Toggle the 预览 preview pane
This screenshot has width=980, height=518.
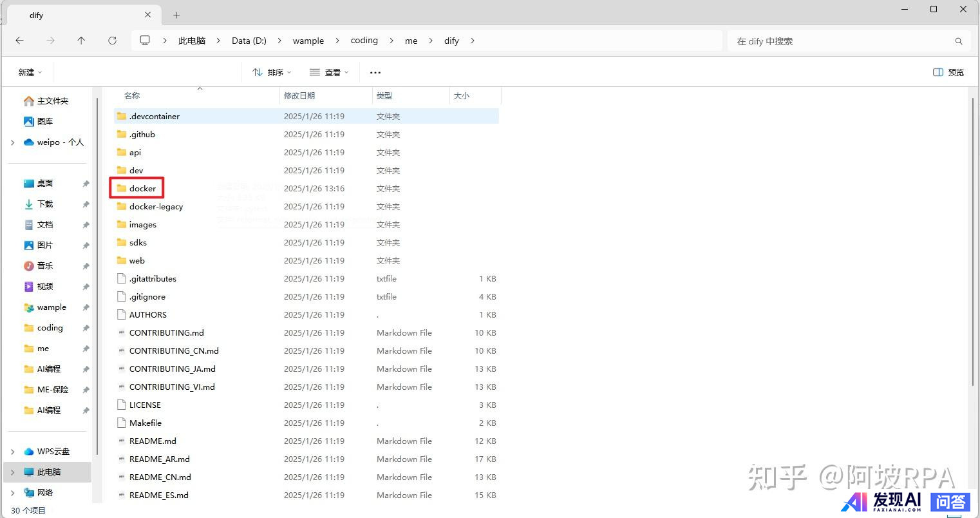pos(948,72)
